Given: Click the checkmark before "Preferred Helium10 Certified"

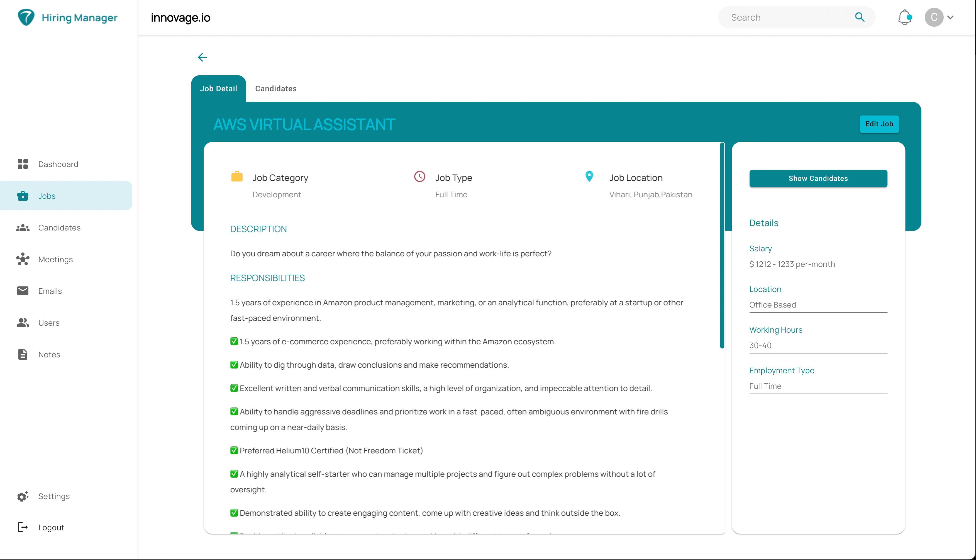Looking at the screenshot, I should coord(234,450).
